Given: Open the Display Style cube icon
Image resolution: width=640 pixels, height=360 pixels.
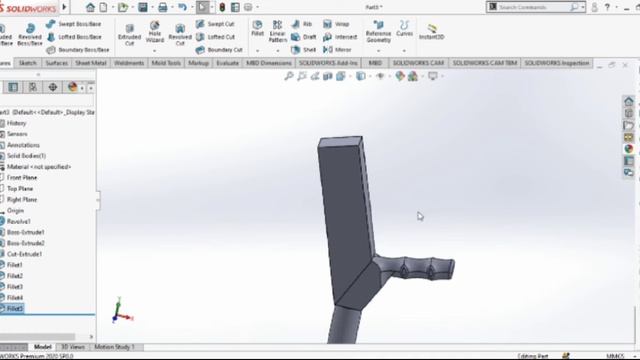Looking at the screenshot, I should 360,76.
